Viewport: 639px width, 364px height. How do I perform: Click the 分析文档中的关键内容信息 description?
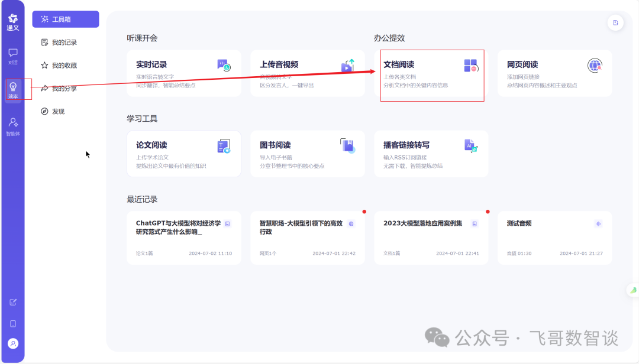[416, 86]
